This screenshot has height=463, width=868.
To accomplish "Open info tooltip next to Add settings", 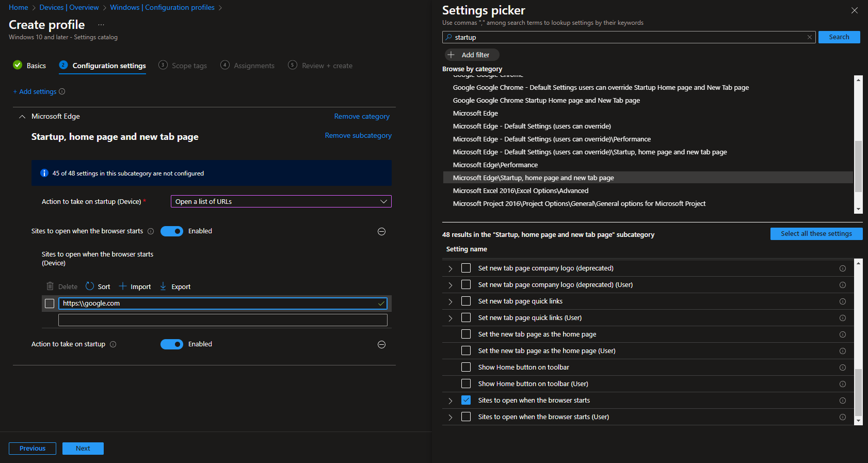I will click(62, 92).
